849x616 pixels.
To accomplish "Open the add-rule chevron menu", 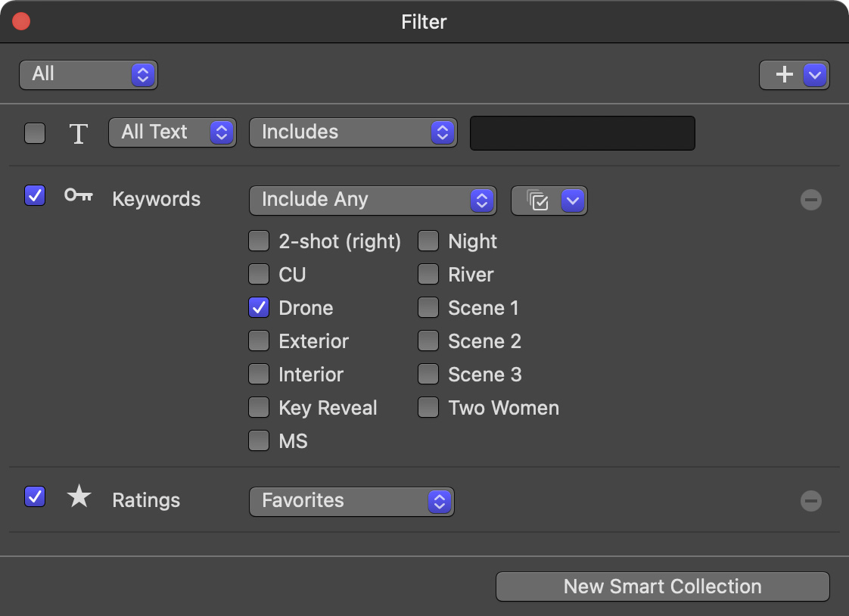I will (815, 75).
